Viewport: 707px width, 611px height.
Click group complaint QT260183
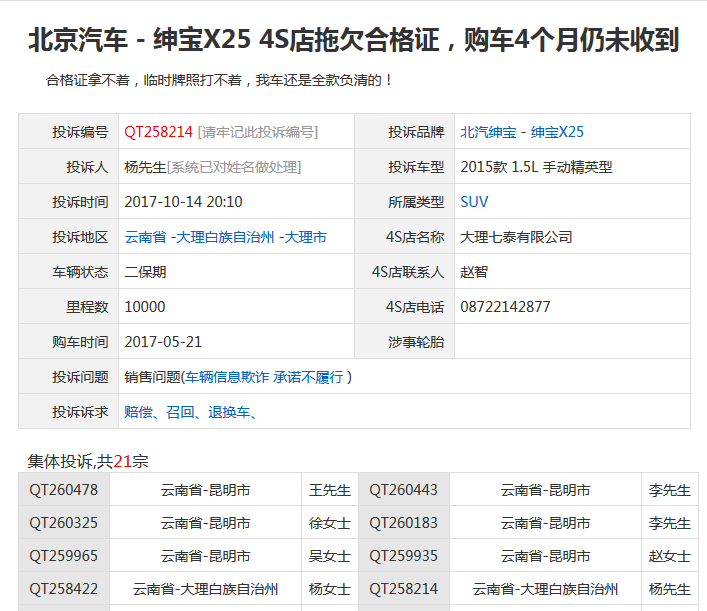click(404, 523)
